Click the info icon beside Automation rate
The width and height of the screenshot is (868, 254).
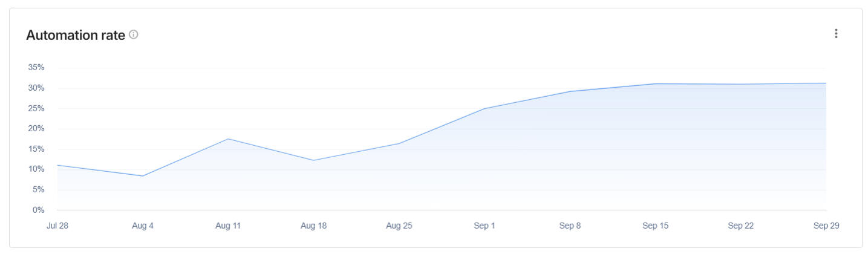pyautogui.click(x=134, y=35)
